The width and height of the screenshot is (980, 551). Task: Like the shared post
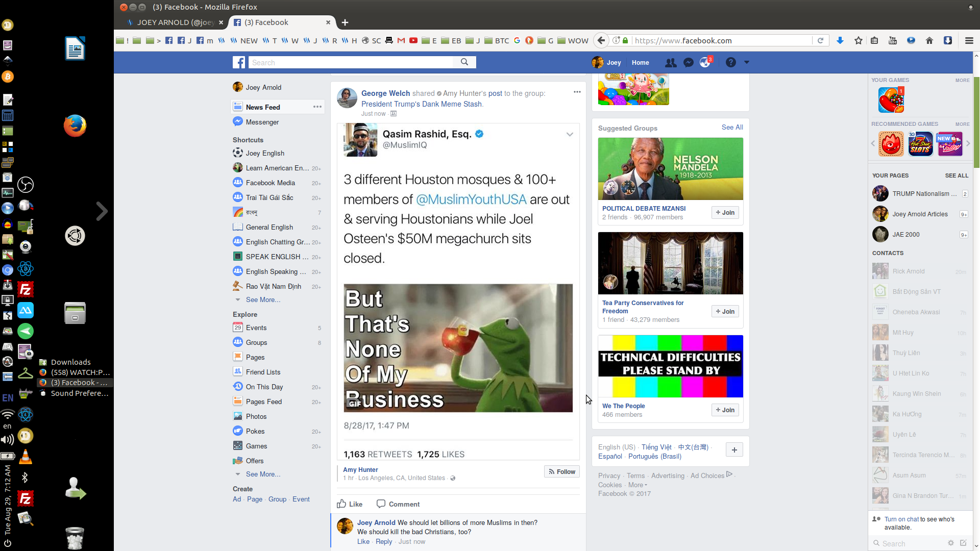tap(350, 504)
